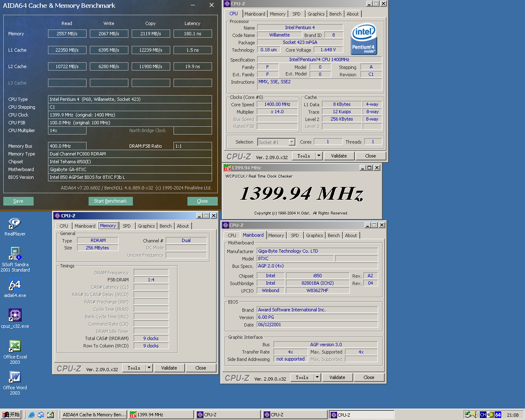525x420 pixels.
Task: Expand Tools arrow in CPU-Z Memory window
Action: coord(149,368)
